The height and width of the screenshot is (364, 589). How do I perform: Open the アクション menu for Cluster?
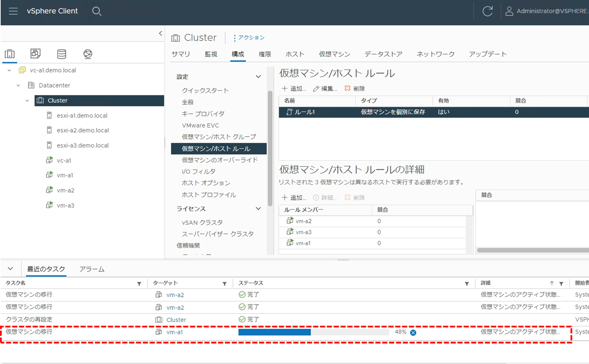point(249,38)
